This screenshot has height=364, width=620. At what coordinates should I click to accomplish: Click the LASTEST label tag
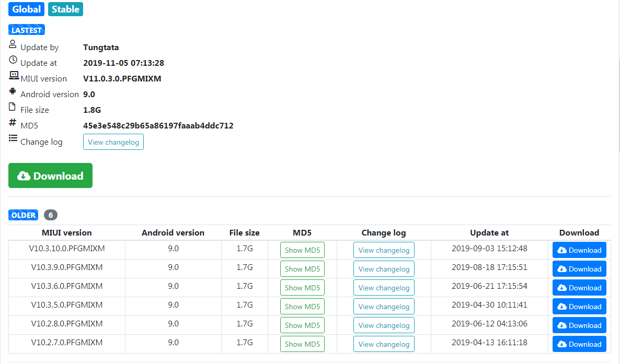(27, 30)
